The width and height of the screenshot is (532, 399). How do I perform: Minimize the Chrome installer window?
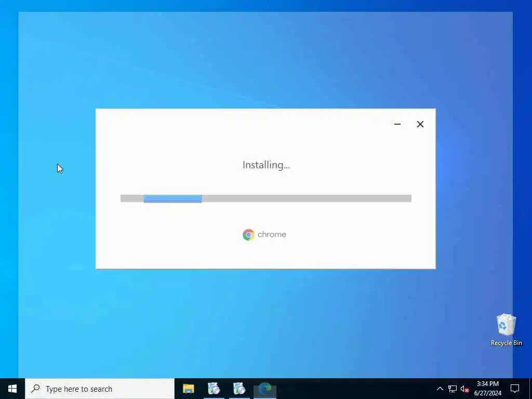[397, 124]
